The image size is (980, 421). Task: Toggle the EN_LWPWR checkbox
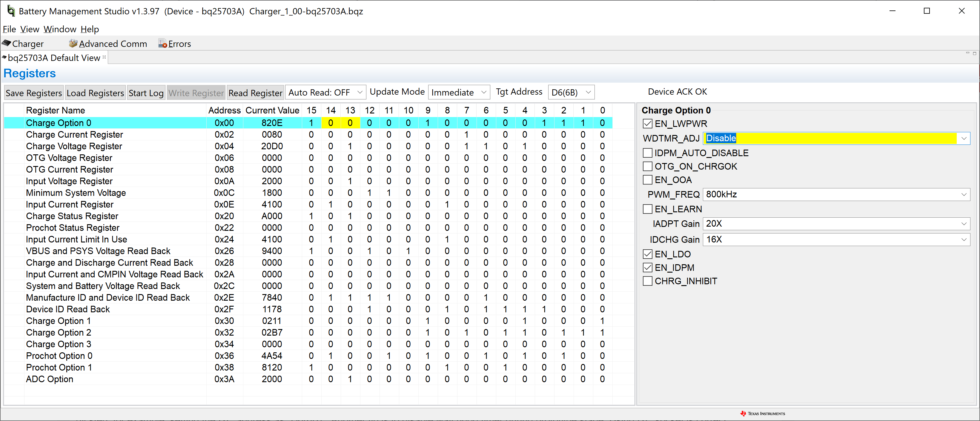pyautogui.click(x=647, y=124)
